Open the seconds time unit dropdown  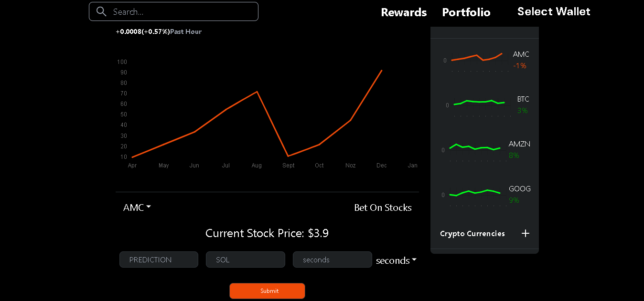coord(396,260)
